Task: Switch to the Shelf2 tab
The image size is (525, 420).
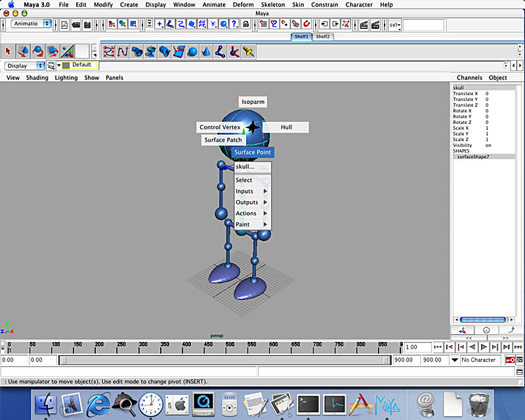Action: pyautogui.click(x=323, y=37)
